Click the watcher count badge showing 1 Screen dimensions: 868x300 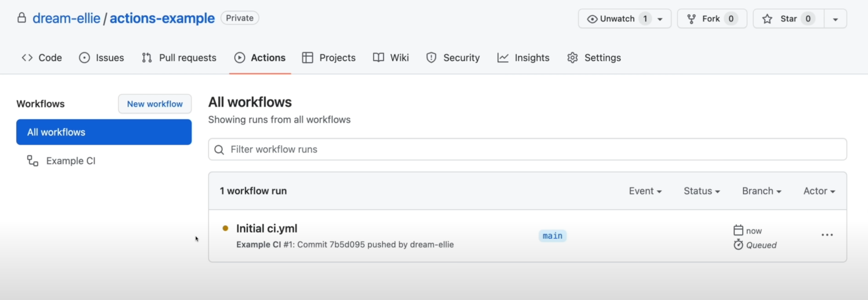(645, 19)
